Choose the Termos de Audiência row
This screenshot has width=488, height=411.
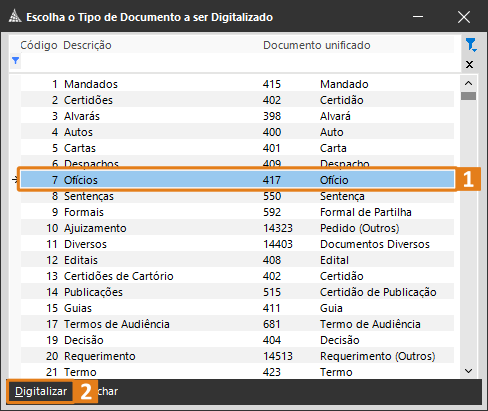[237, 324]
